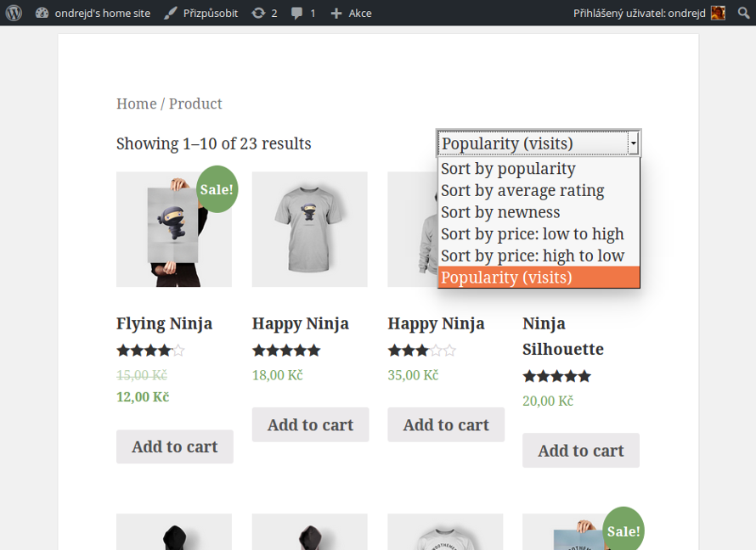756x550 pixels.
Task: Click the Sale! badge on the bottom-row poster
Action: tap(623, 529)
